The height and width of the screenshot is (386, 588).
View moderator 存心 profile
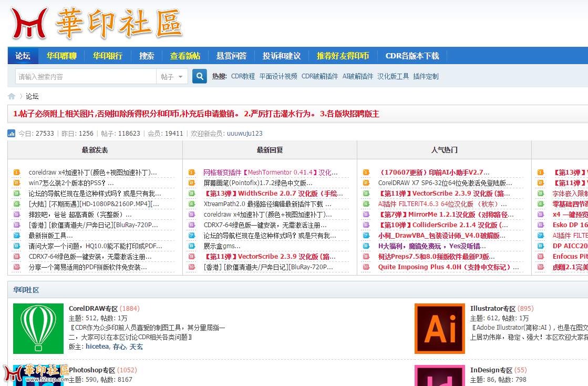(x=119, y=347)
